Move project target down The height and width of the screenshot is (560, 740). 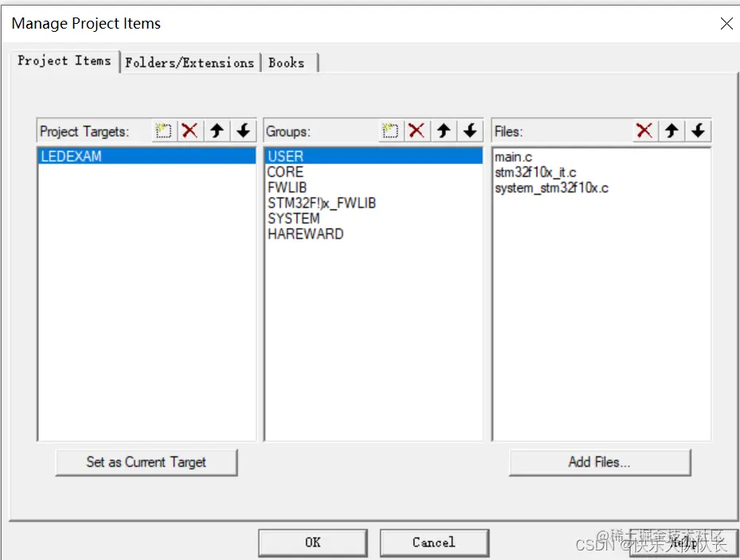tap(243, 130)
